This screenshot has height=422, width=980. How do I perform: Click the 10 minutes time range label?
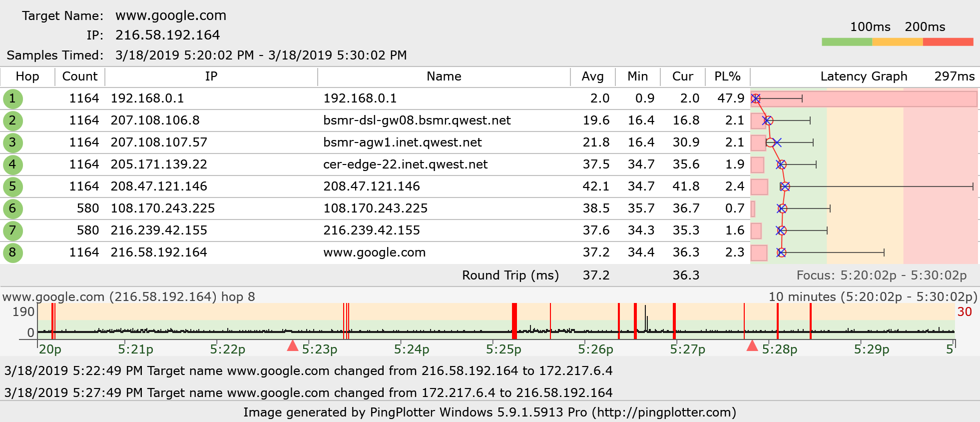click(x=873, y=297)
